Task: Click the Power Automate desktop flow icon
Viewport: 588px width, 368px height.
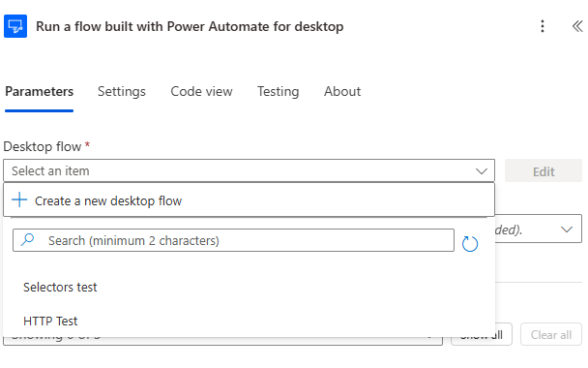Action: pyautogui.click(x=15, y=26)
